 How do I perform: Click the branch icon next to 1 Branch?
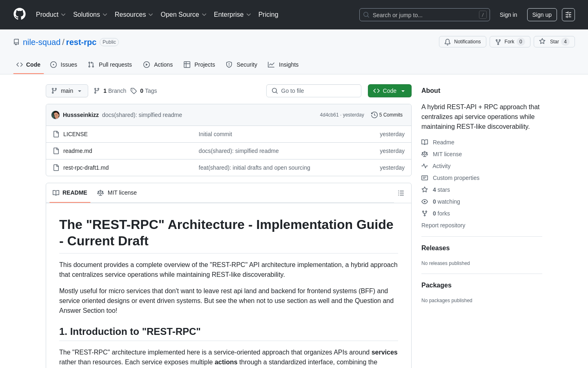97,91
